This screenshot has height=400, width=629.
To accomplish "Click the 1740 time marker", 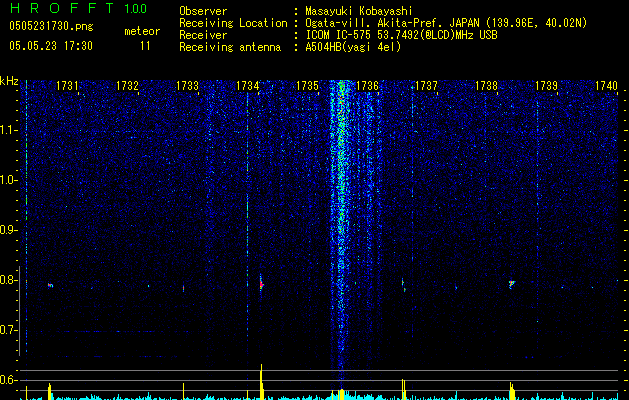I will [x=606, y=86].
